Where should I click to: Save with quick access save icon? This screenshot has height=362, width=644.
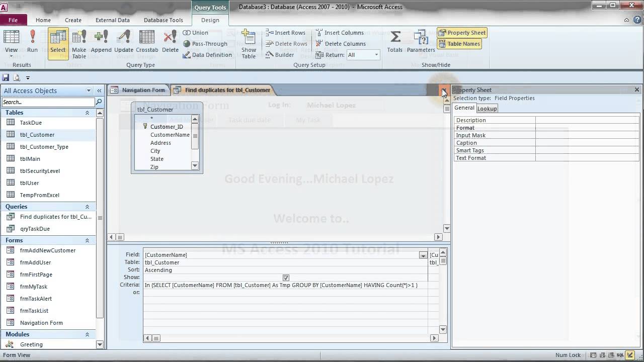click(6, 77)
